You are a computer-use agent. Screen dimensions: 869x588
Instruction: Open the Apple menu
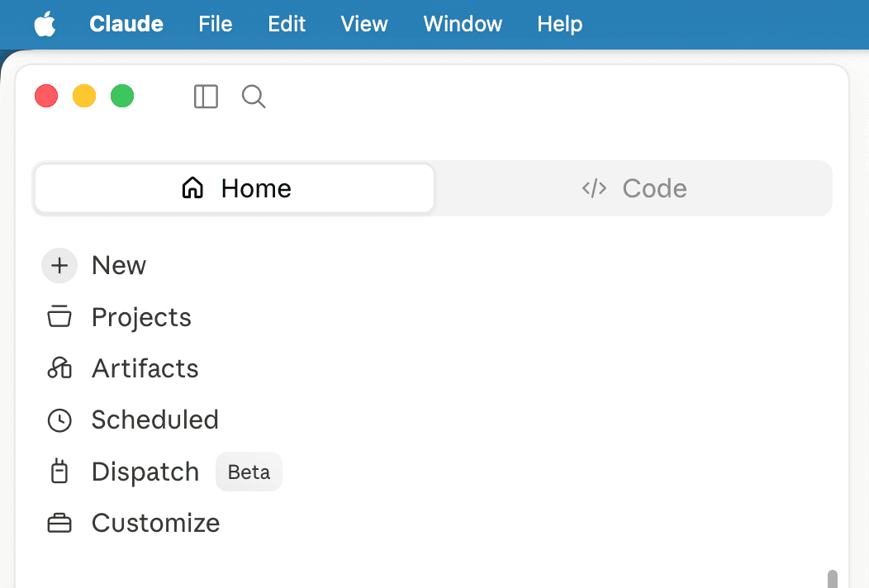click(x=45, y=24)
